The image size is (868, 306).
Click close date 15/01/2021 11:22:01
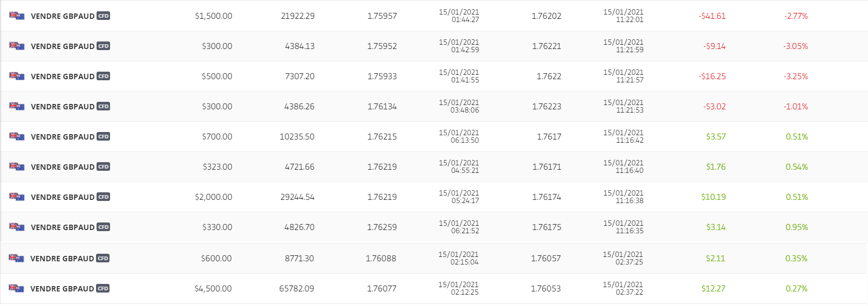point(623,16)
